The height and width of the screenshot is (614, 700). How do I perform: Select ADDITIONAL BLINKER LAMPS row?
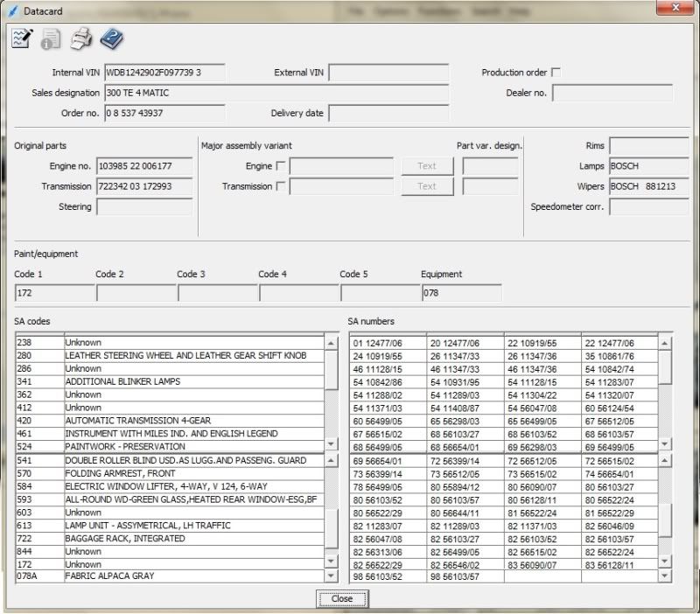[x=170, y=381]
